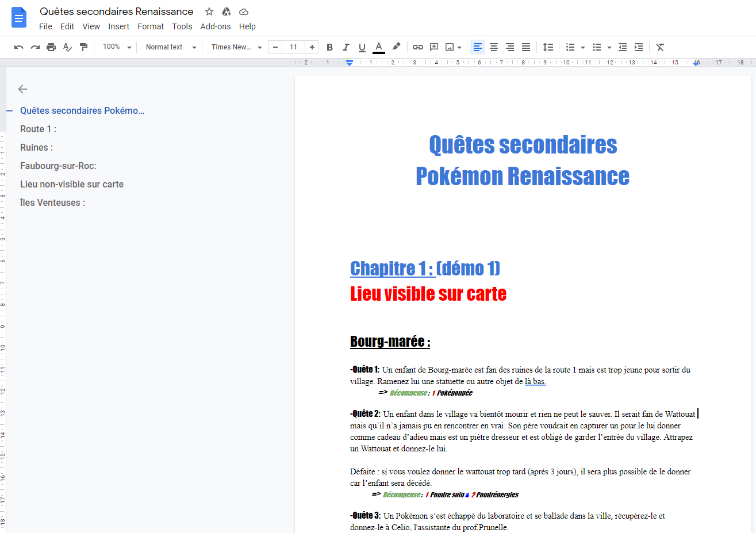Screen dimensions: 756x533
Task: Open the Edit menu
Action: click(67, 26)
